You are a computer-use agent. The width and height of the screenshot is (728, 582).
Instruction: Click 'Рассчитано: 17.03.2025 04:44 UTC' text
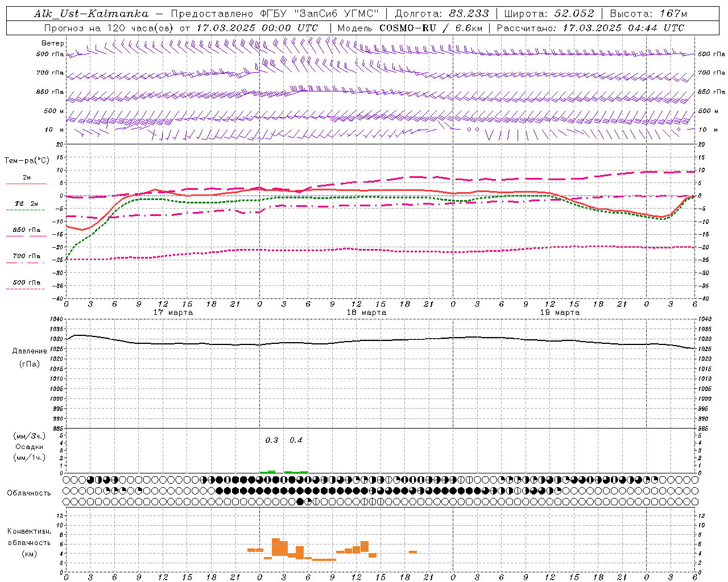click(x=590, y=28)
